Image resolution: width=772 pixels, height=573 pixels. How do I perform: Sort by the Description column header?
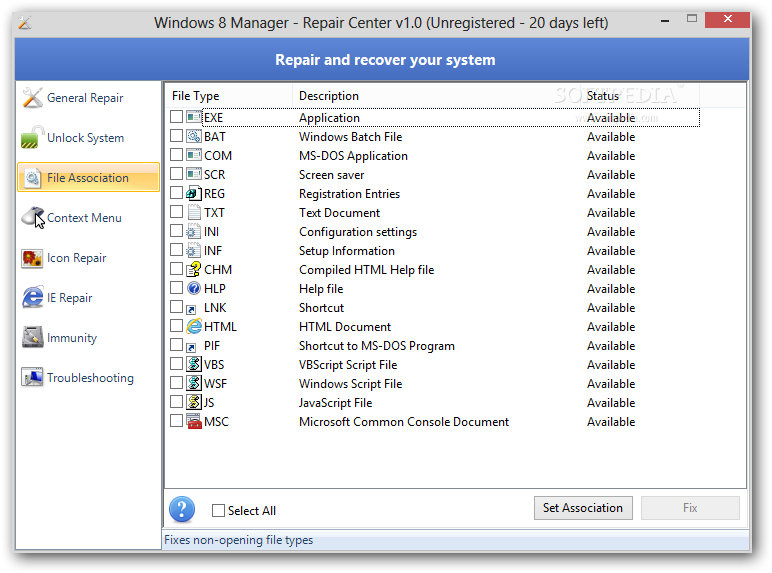(436, 96)
